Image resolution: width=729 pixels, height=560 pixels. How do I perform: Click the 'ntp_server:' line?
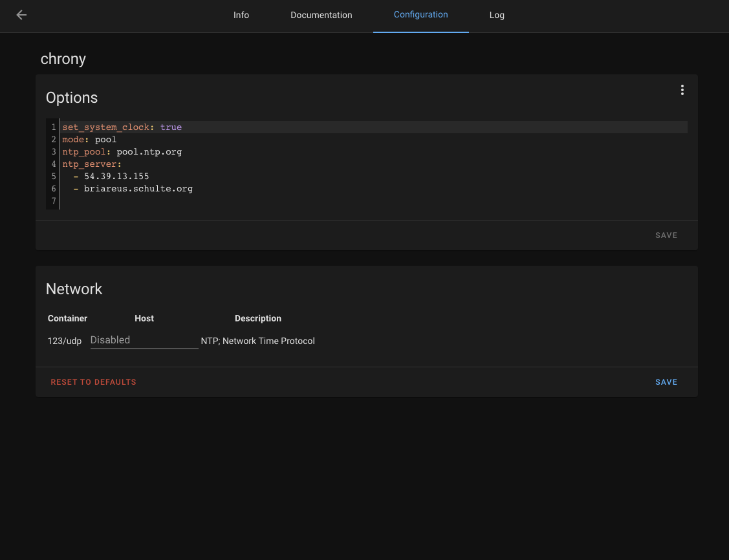tap(92, 164)
